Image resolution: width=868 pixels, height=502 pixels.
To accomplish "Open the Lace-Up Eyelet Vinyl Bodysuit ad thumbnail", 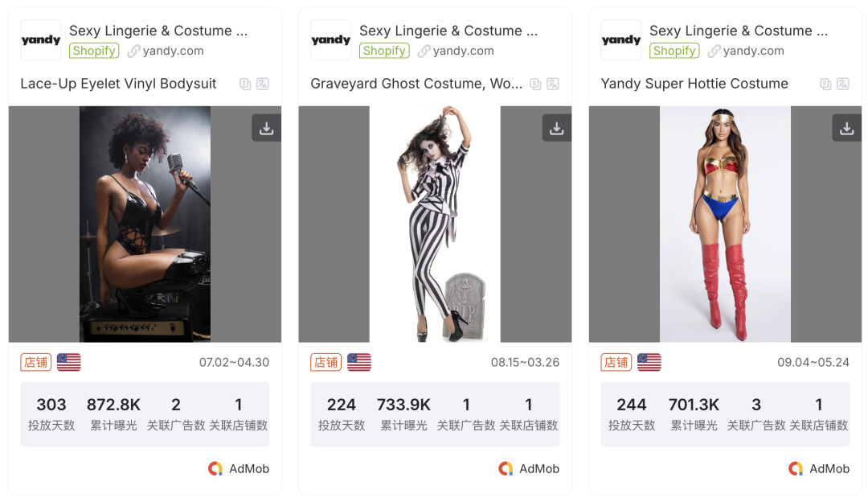I will coord(145,224).
